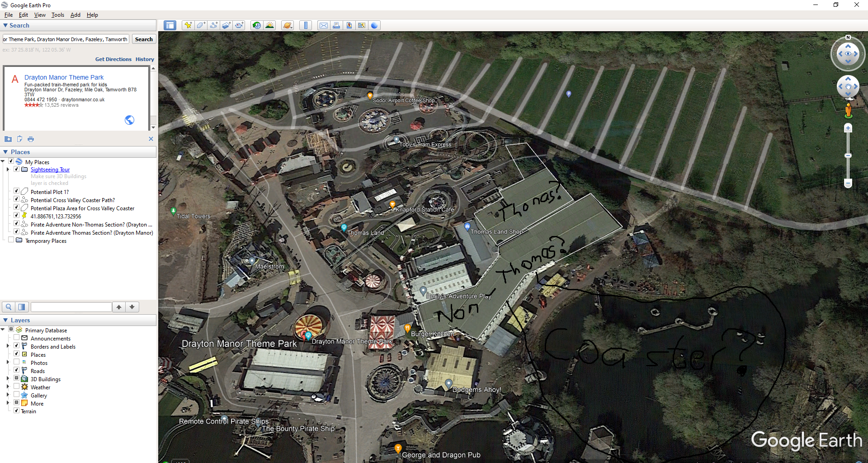This screenshot has width=868, height=463.
Task: Toggle the Places panel view icon
Action: 22,307
